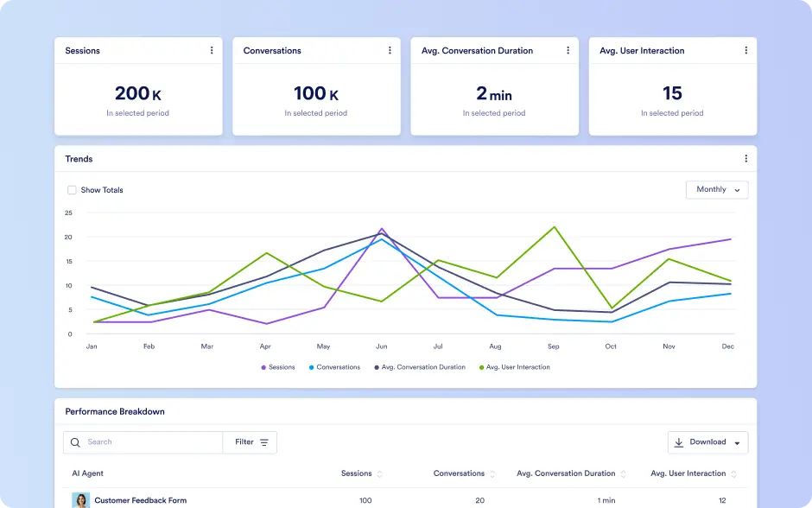Enable the Show Totals checkbox

72,190
